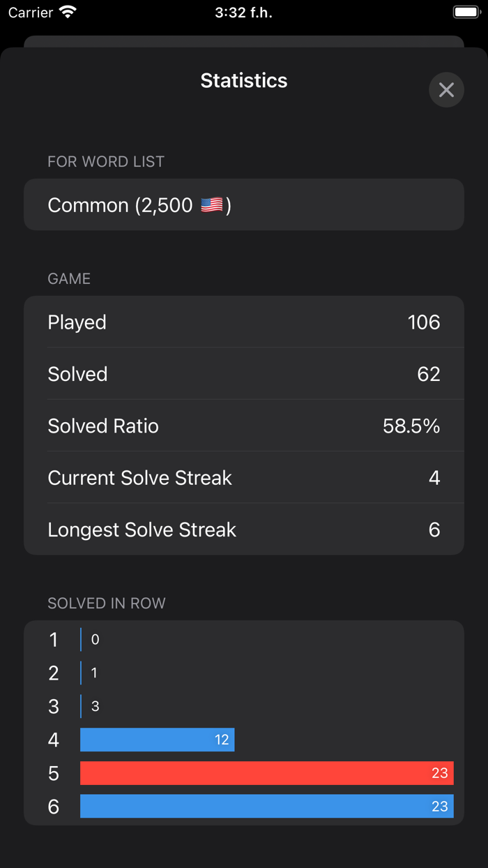Image resolution: width=488 pixels, height=868 pixels.
Task: Tap the status bar clock
Action: coord(243,13)
